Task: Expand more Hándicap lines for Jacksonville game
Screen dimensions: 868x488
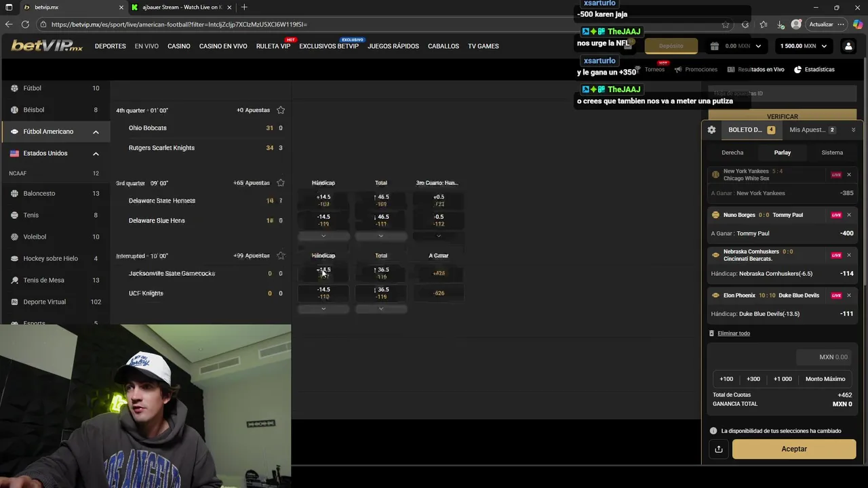Action: click(323, 308)
